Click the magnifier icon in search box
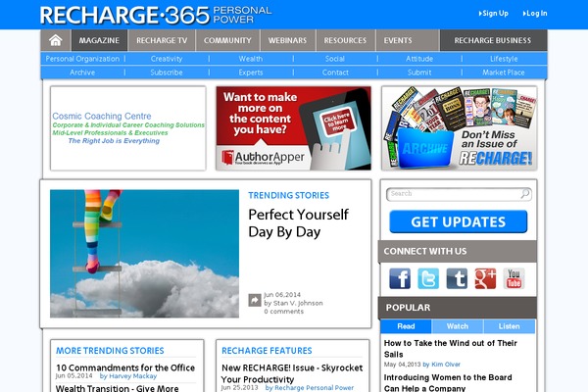This screenshot has height=392, width=588. [x=525, y=194]
